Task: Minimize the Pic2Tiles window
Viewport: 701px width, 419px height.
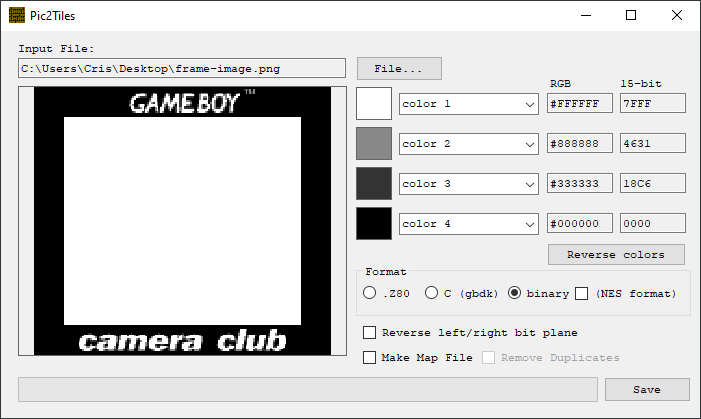Action: [x=586, y=15]
